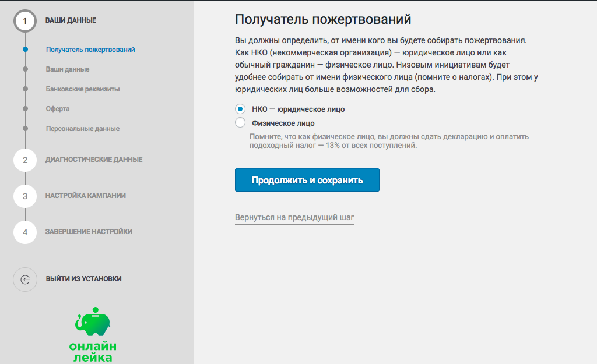Expand the Диагностические данные section
This screenshot has height=364, width=597.
(x=94, y=160)
